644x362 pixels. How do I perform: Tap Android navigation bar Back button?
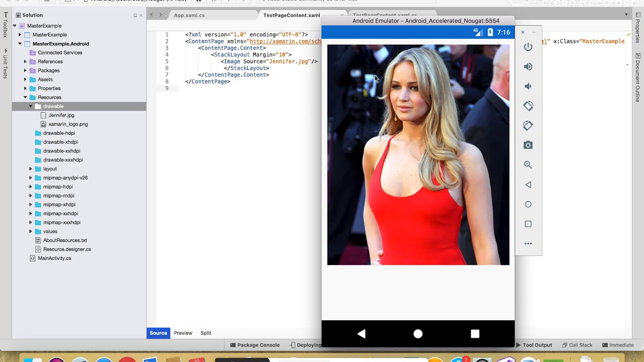click(361, 334)
